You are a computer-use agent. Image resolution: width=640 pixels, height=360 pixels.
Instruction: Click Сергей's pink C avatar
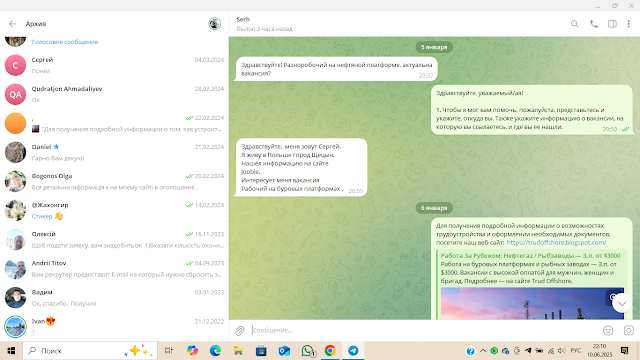pos(15,65)
